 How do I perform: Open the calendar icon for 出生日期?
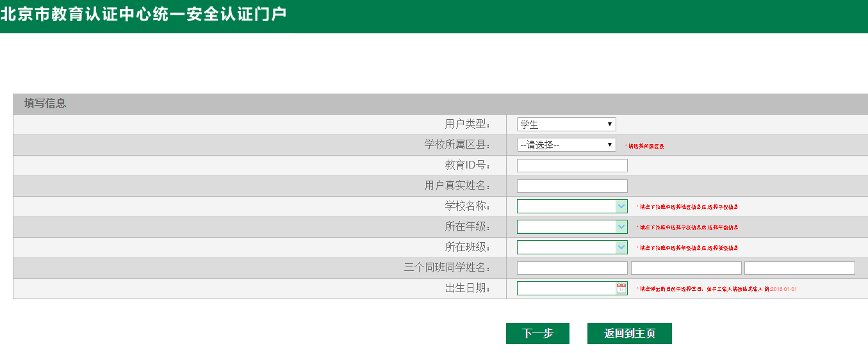click(621, 288)
